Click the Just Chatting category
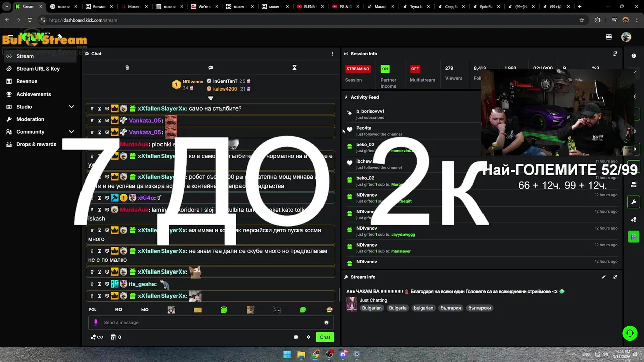Image resolution: width=644 pixels, height=362 pixels. pyautogui.click(x=373, y=300)
